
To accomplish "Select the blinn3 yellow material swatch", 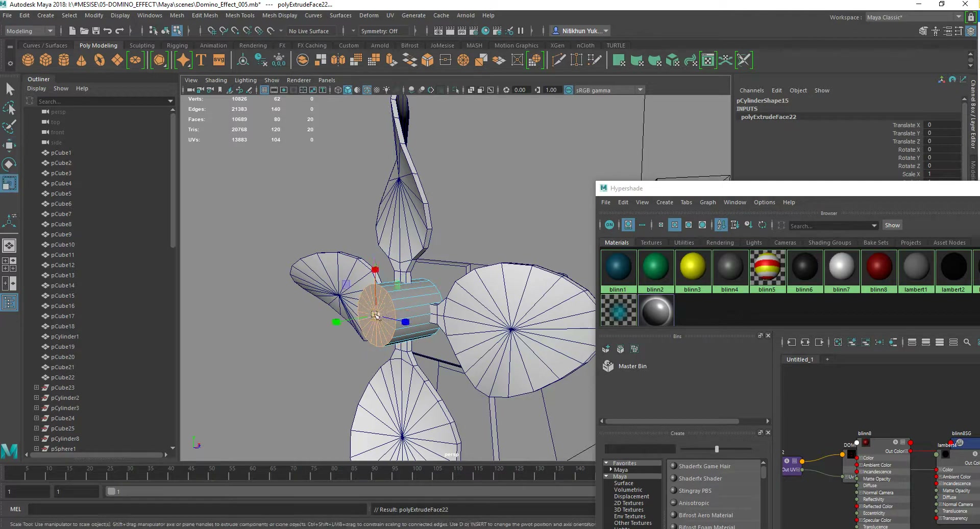I will [693, 267].
